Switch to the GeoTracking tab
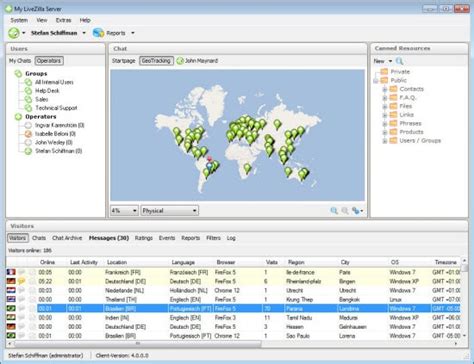Viewport: 474px width, 364px height. 156,61
